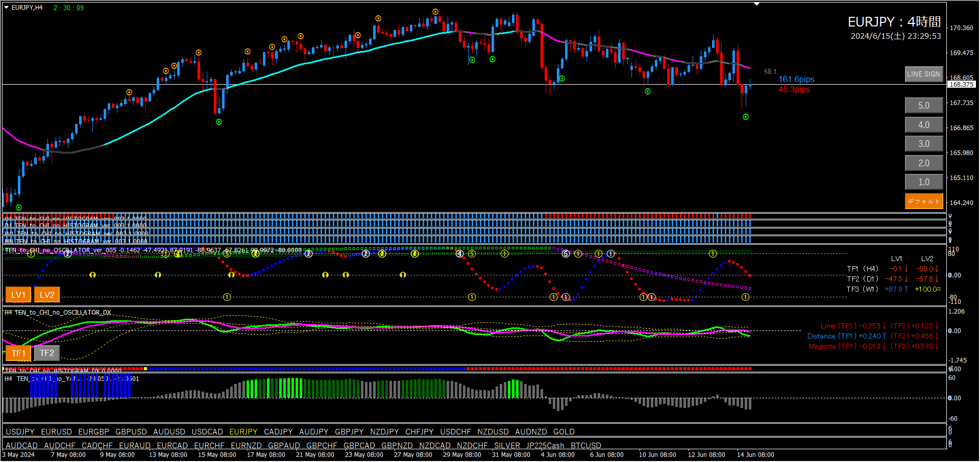
Task: Load the JP225Cash index chart
Action: [x=545, y=446]
